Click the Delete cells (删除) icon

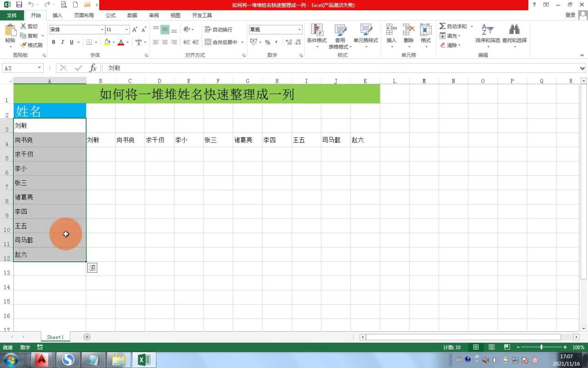(x=409, y=30)
